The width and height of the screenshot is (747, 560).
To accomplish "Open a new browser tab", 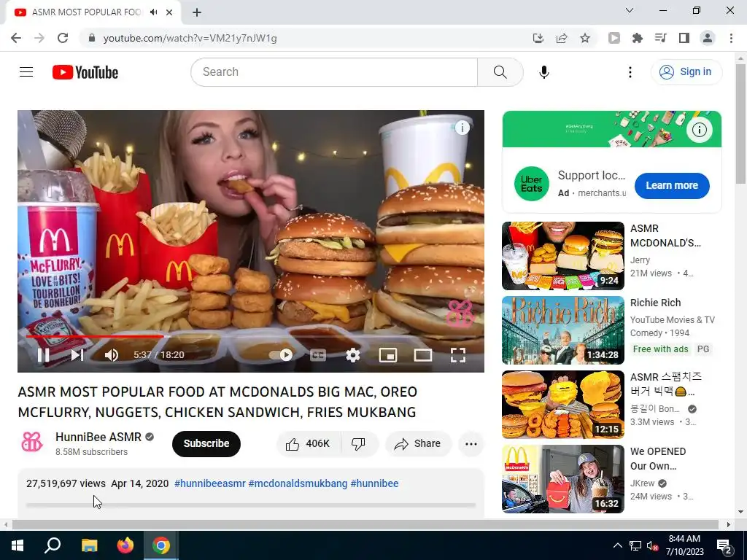I will 197,12.
